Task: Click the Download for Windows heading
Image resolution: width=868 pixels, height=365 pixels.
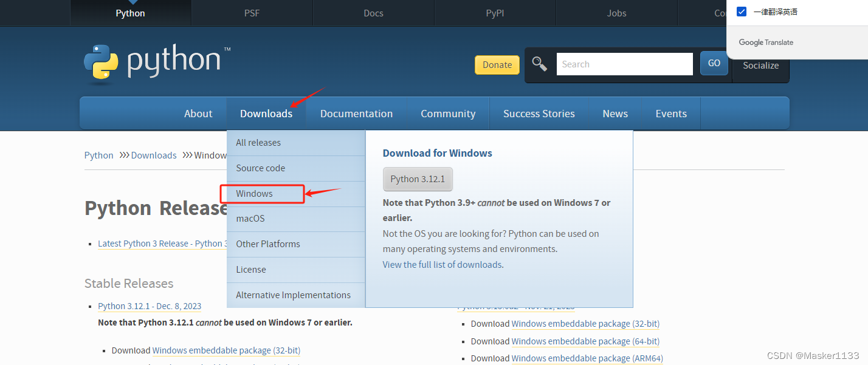Action: tap(437, 153)
